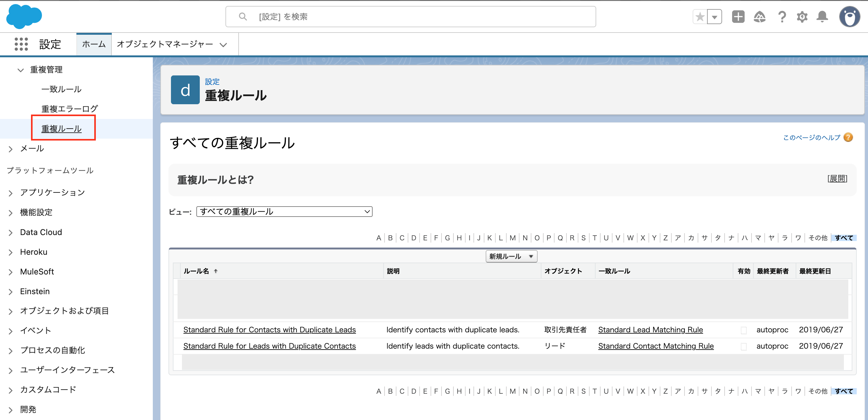Sort by ルール名 column header
The width and height of the screenshot is (868, 420).
click(x=196, y=271)
